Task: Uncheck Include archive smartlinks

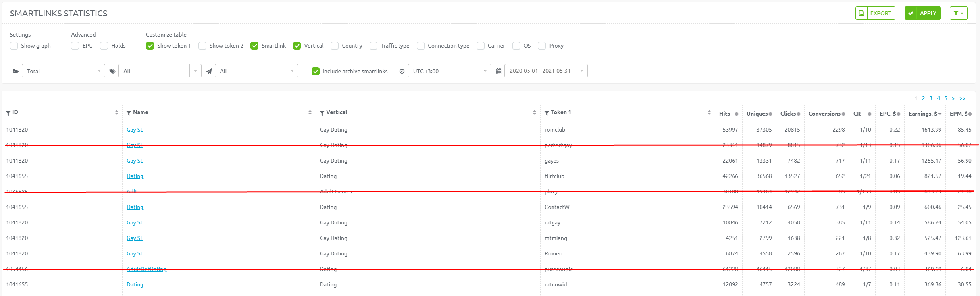Action: click(x=316, y=71)
